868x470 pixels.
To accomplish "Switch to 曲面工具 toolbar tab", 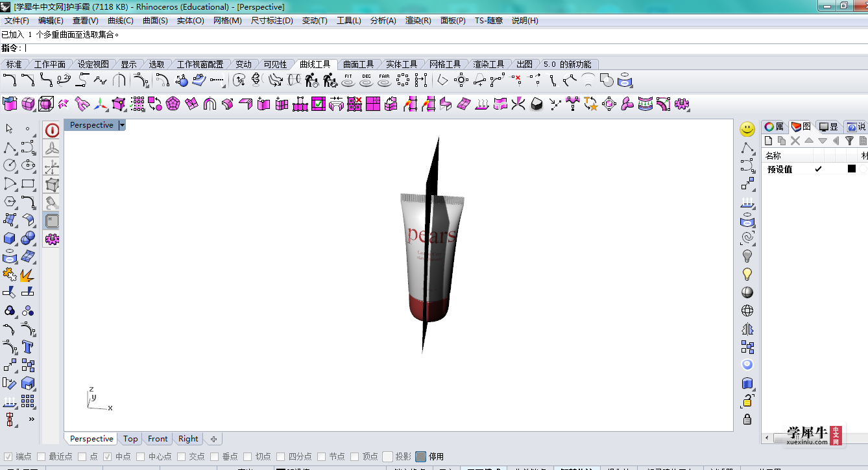I will pos(359,64).
